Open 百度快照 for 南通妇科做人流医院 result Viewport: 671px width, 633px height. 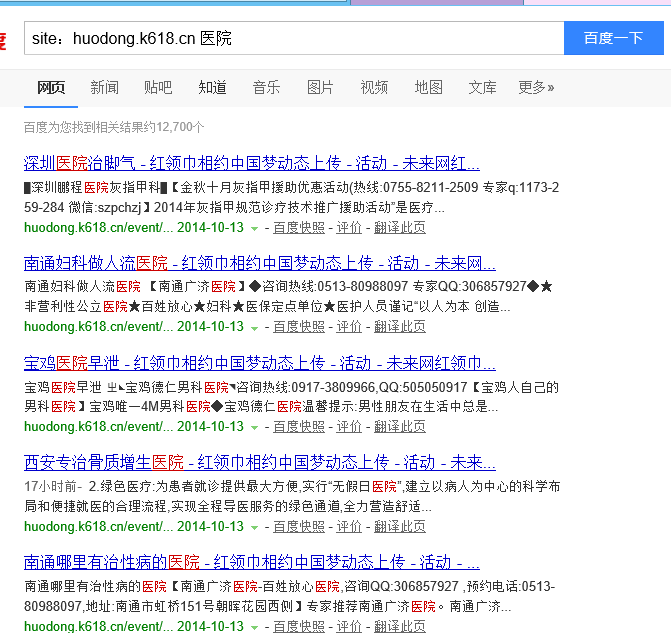point(299,327)
